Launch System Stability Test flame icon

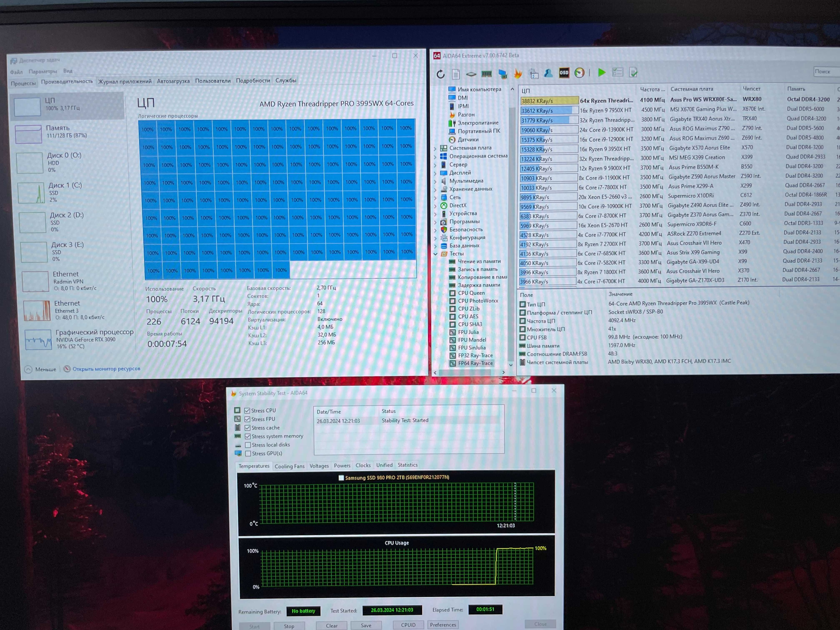[x=517, y=73]
